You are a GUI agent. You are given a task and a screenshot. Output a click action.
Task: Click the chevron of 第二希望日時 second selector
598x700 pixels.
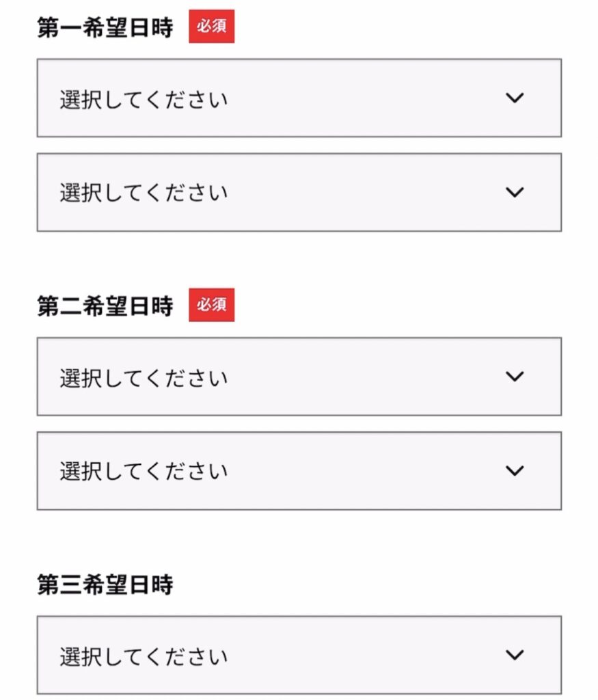pos(515,470)
